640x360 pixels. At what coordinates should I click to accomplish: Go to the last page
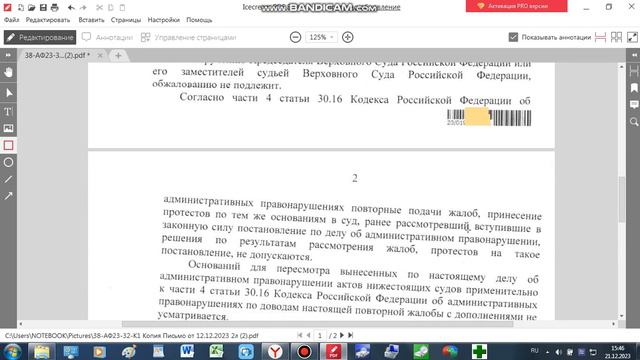[351, 335]
